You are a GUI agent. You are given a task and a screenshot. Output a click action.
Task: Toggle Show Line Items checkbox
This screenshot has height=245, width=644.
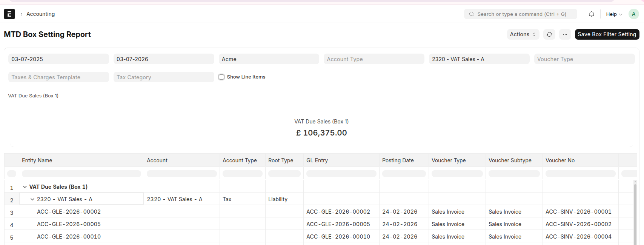point(221,77)
